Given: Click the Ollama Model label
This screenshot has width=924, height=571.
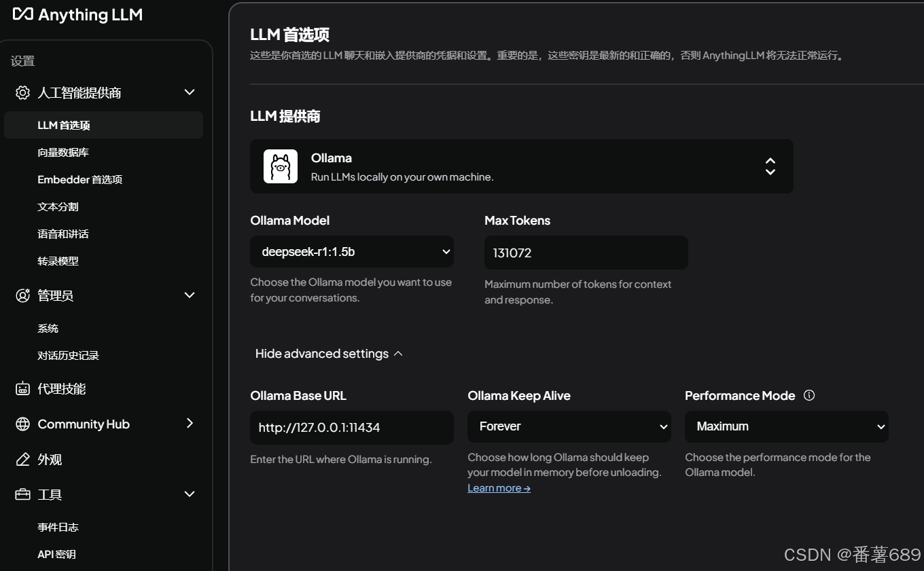Looking at the screenshot, I should [x=290, y=220].
